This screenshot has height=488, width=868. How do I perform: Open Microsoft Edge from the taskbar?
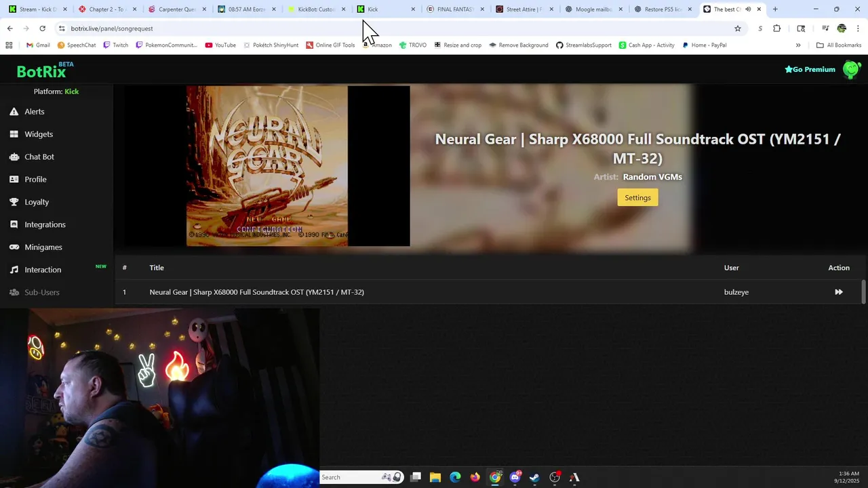455,477
